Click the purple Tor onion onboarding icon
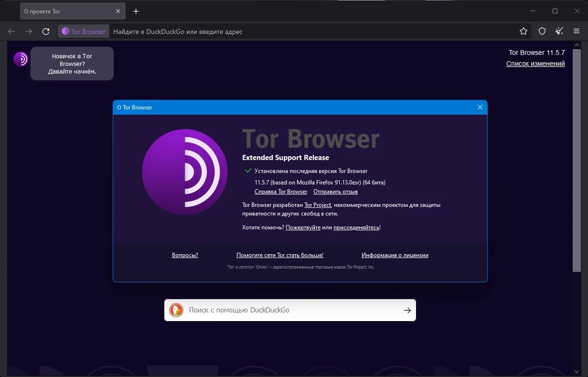This screenshot has width=588, height=377. (x=21, y=59)
